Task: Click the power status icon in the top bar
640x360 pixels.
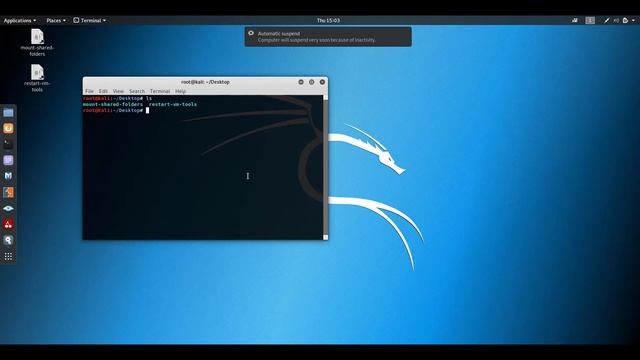Action: click(x=625, y=20)
